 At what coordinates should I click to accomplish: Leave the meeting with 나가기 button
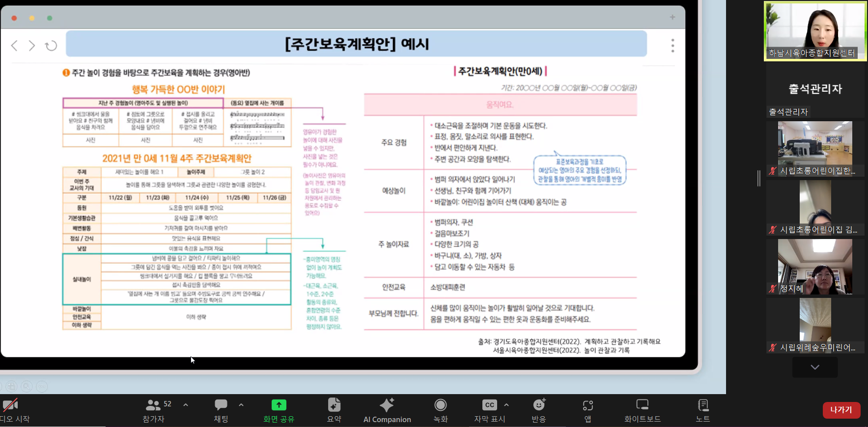(x=841, y=410)
